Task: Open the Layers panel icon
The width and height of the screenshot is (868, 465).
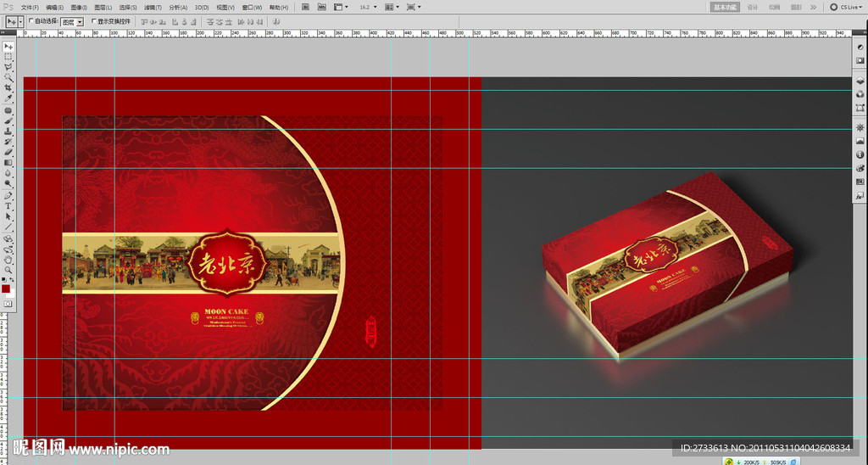Action: point(860,81)
